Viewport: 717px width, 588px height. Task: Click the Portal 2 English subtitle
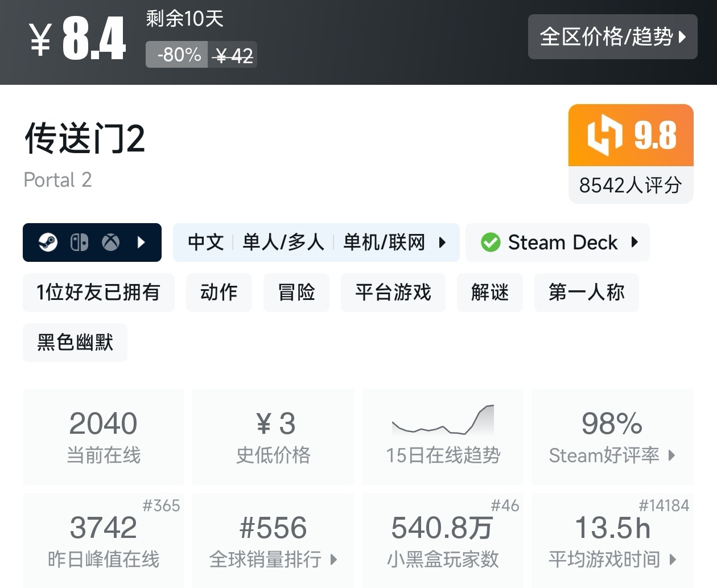(x=57, y=180)
